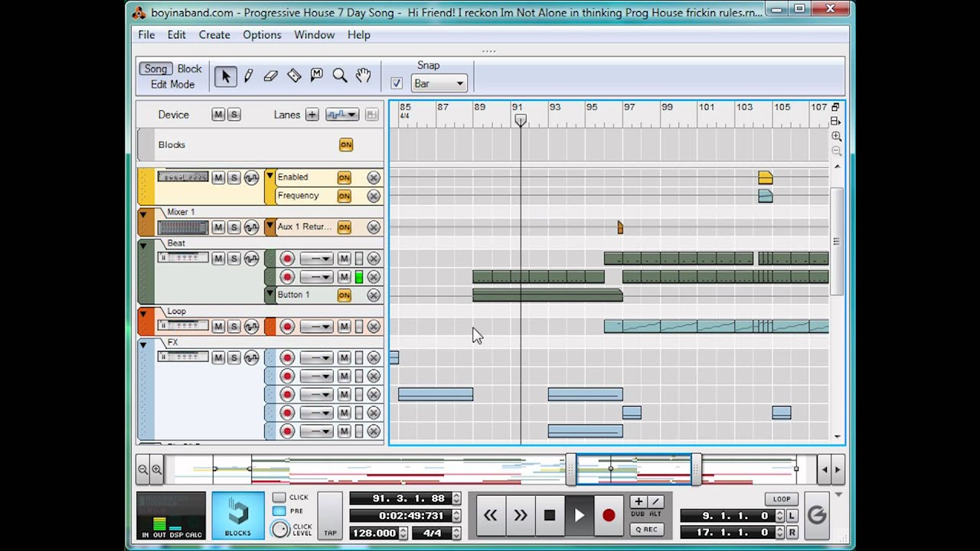Screen dimensions: 980x551
Task: Toggle ON for the Frequency lane
Action: point(345,196)
